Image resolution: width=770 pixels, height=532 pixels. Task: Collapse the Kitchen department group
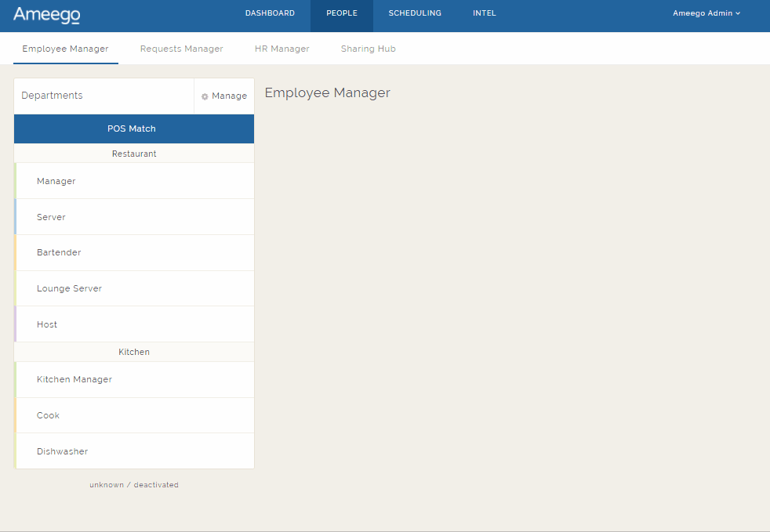[133, 352]
